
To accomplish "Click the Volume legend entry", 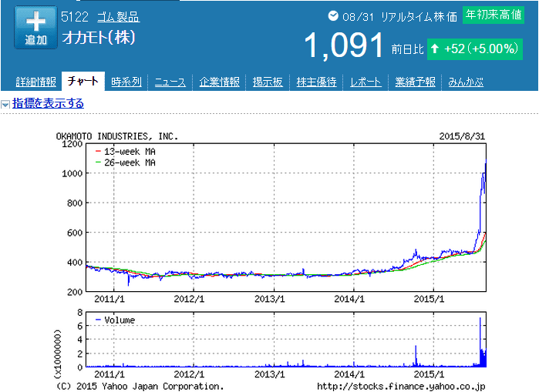I will [115, 320].
